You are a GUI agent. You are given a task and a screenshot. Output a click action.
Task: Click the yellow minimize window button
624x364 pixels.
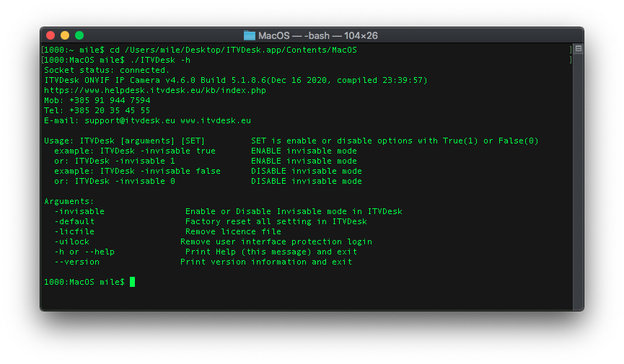(65, 35)
